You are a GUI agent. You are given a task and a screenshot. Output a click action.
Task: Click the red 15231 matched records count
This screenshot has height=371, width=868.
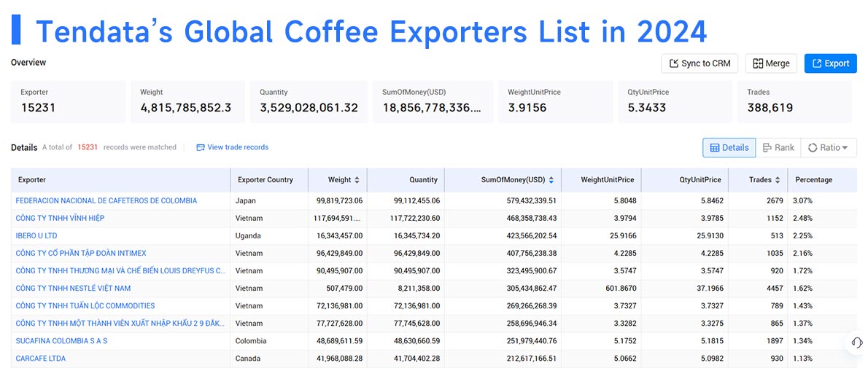(88, 147)
